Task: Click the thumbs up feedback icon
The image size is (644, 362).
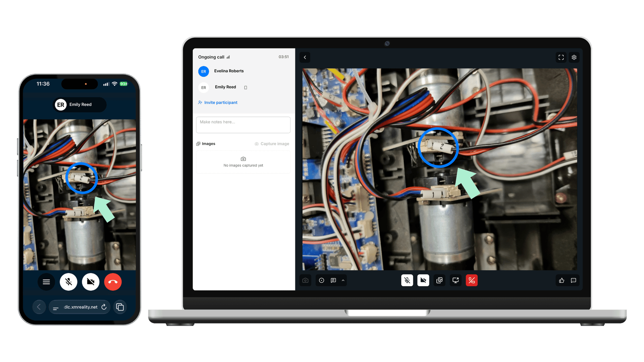Action: pyautogui.click(x=561, y=280)
